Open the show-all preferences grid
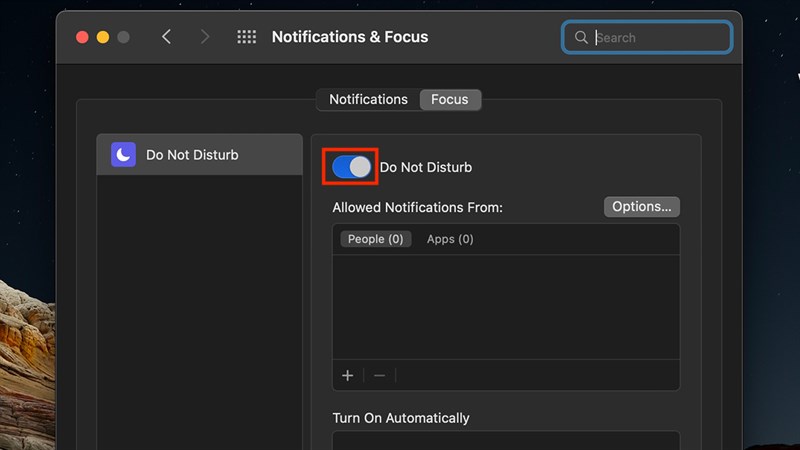Viewport: 800px width, 450px height. tap(246, 37)
